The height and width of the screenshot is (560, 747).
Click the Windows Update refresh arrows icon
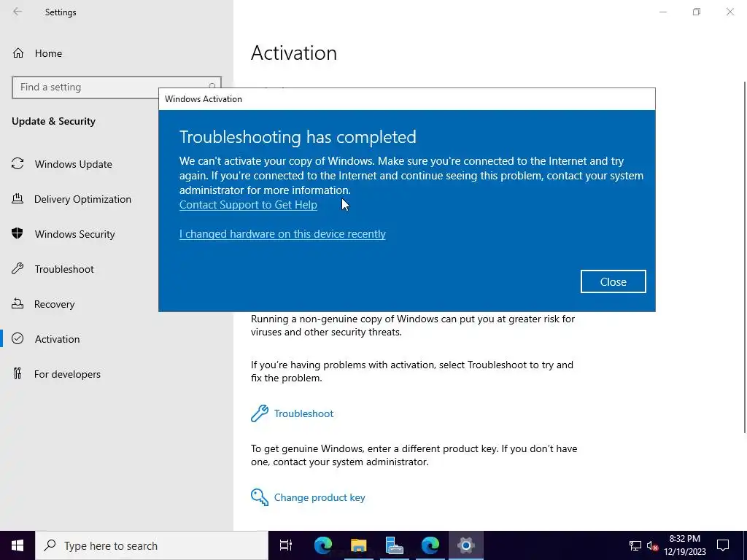pos(18,164)
